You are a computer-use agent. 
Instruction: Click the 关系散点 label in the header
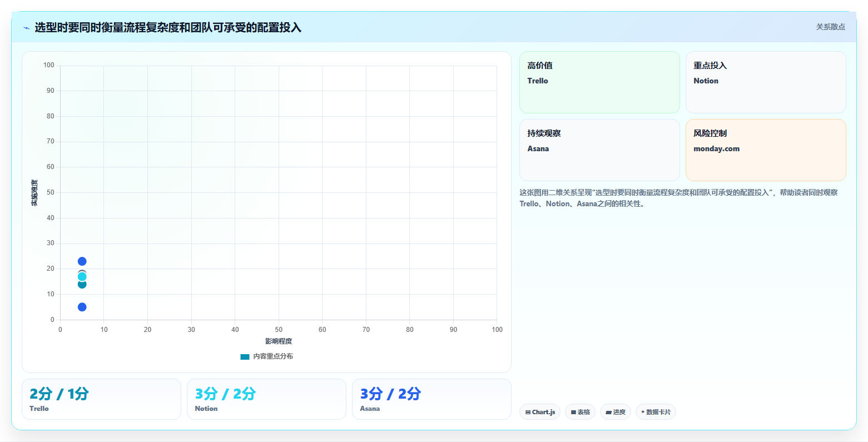[830, 27]
